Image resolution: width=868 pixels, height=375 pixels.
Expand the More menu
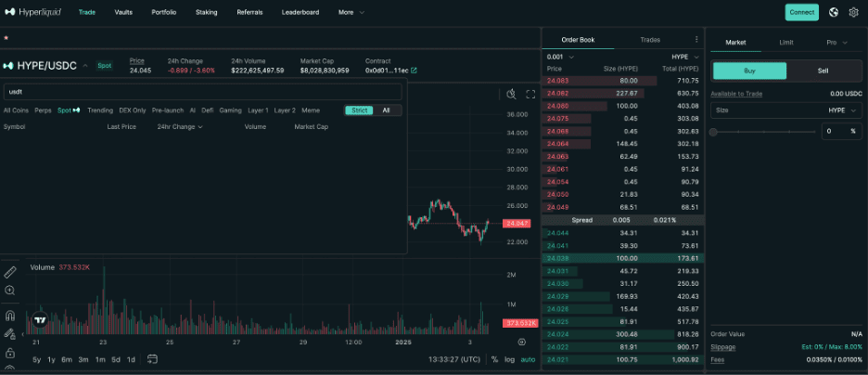(351, 12)
